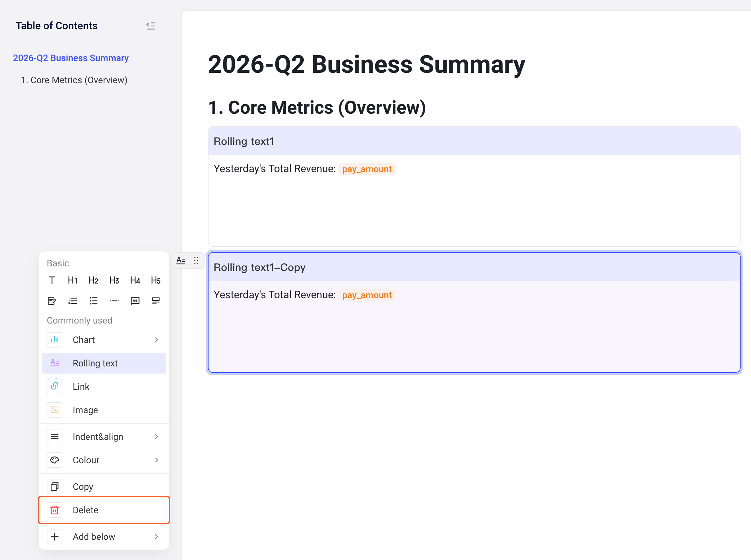Choose Delete from the block menu
This screenshot has width=751, height=560.
click(104, 510)
